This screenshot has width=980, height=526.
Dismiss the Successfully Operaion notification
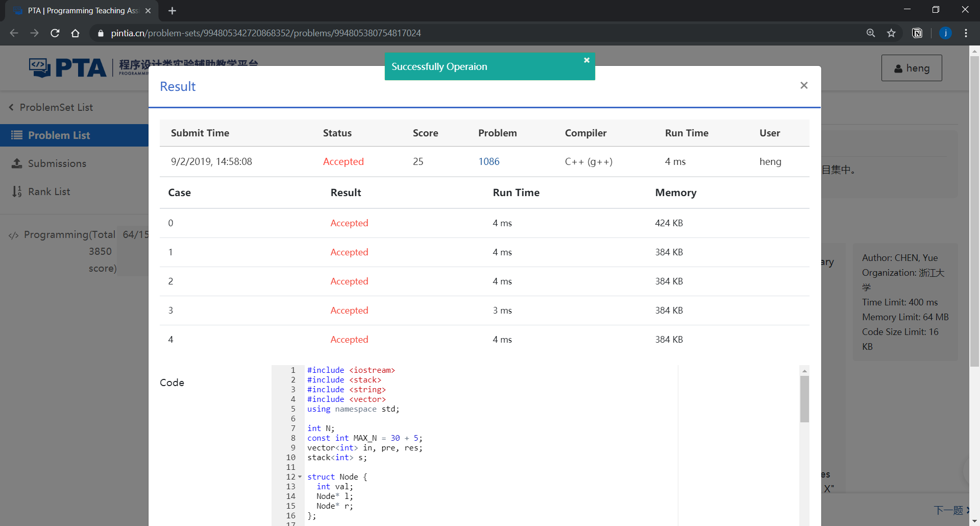[x=586, y=60]
